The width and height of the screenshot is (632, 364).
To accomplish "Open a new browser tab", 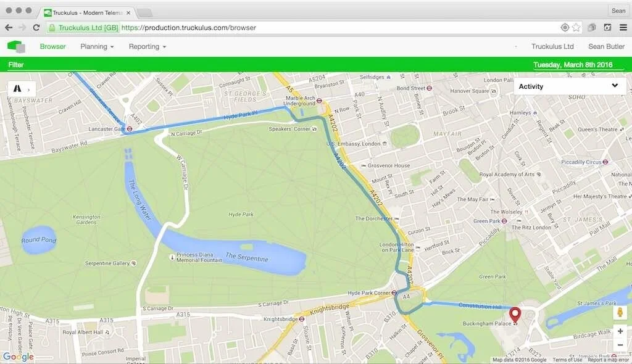I will pyautogui.click(x=144, y=13).
